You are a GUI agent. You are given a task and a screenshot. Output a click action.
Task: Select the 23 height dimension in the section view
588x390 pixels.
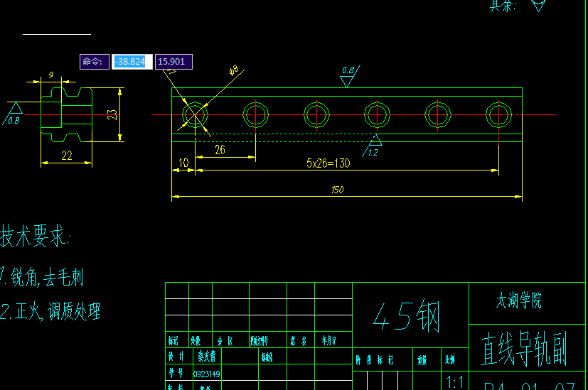point(112,114)
